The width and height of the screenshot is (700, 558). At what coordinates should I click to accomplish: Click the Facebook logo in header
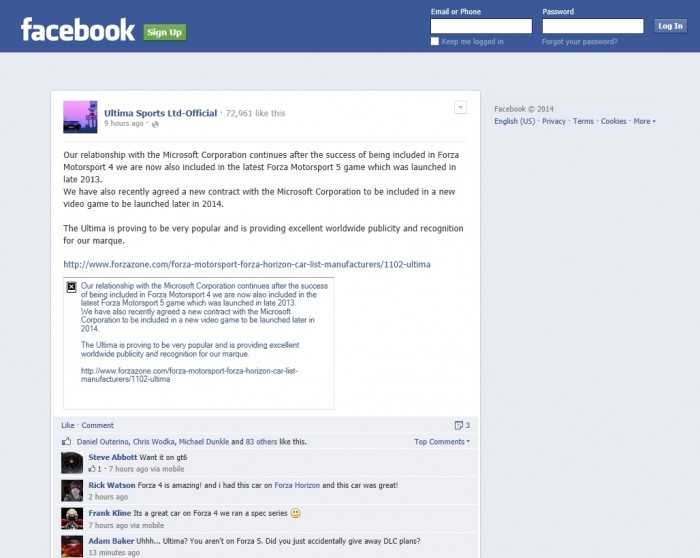(78, 30)
